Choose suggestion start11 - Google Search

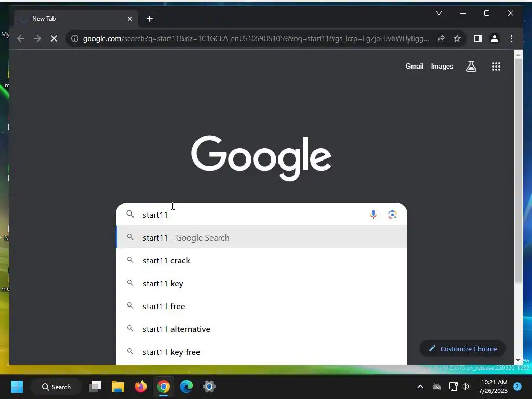tap(261, 237)
